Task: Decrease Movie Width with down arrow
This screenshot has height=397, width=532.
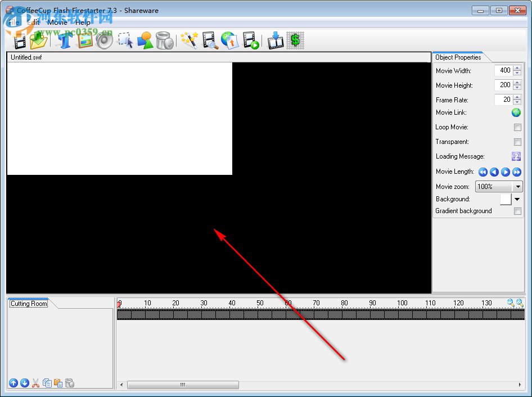Action: (x=517, y=73)
